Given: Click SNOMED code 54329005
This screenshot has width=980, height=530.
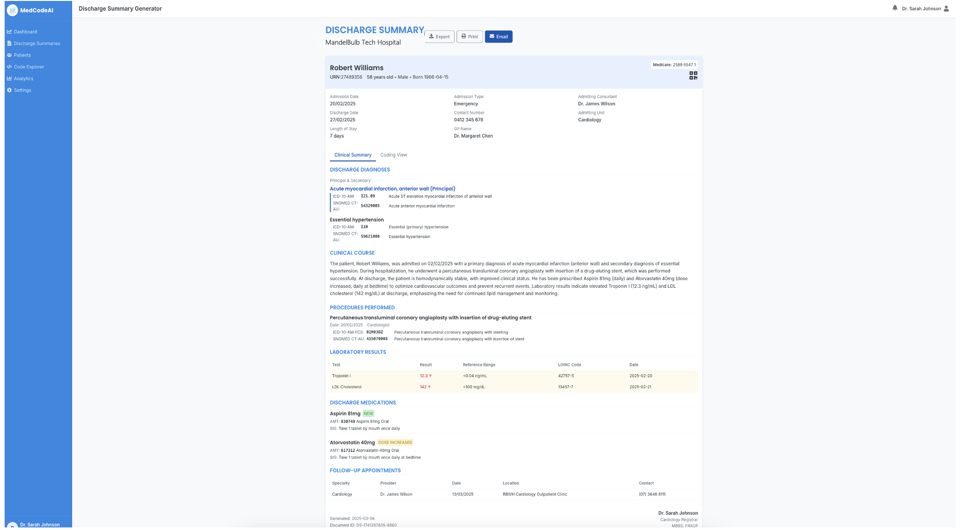Looking at the screenshot, I should click(x=370, y=206).
